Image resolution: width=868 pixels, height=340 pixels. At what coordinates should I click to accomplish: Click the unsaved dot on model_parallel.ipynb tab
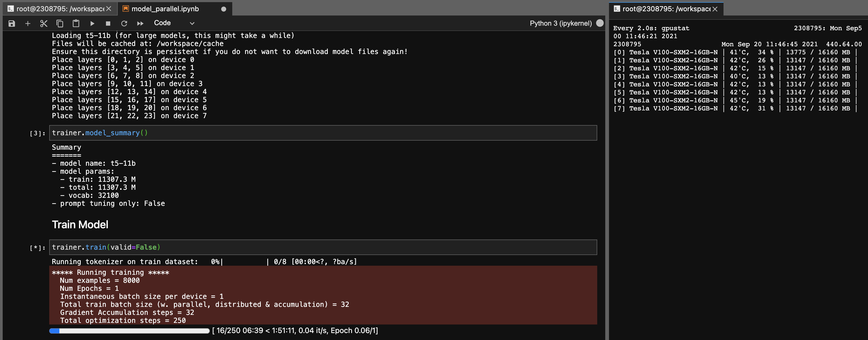(x=223, y=9)
